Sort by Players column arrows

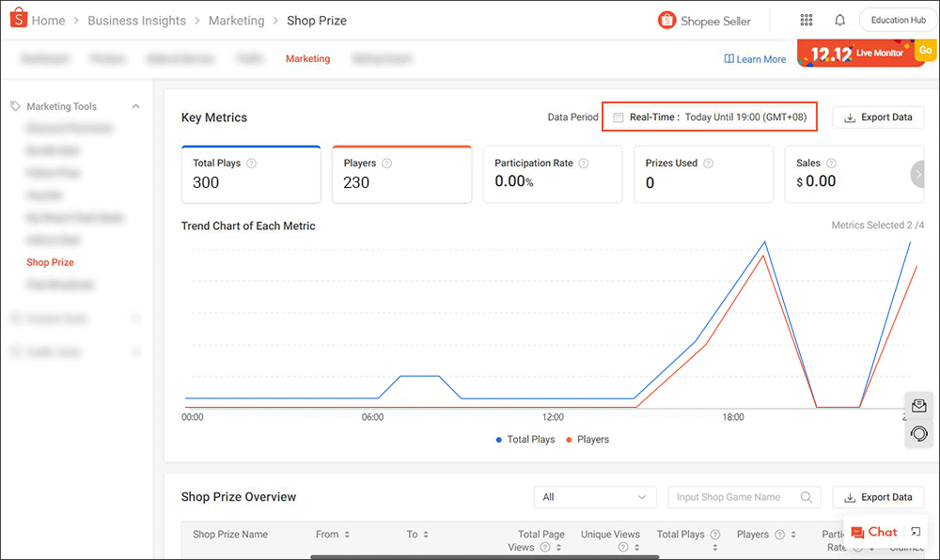point(793,535)
